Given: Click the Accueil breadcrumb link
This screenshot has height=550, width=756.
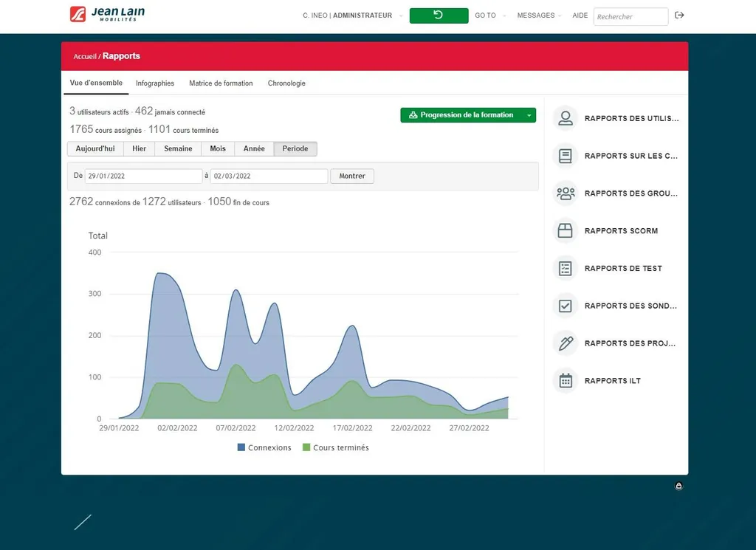Looking at the screenshot, I should coord(85,56).
